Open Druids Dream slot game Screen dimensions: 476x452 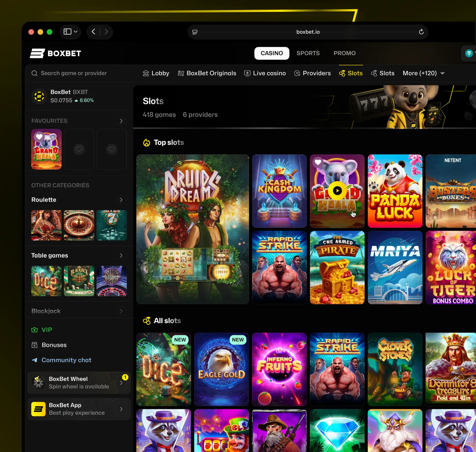193,229
